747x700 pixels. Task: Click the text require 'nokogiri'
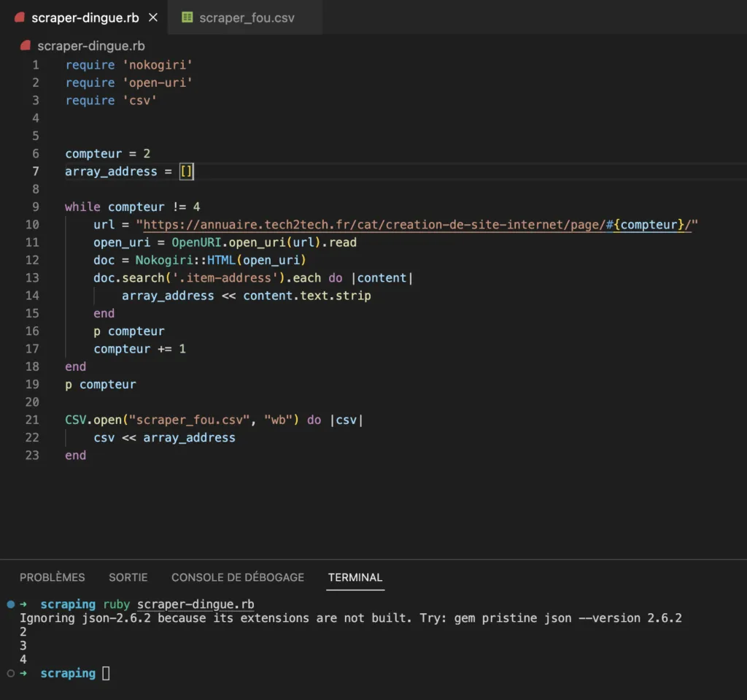[128, 65]
